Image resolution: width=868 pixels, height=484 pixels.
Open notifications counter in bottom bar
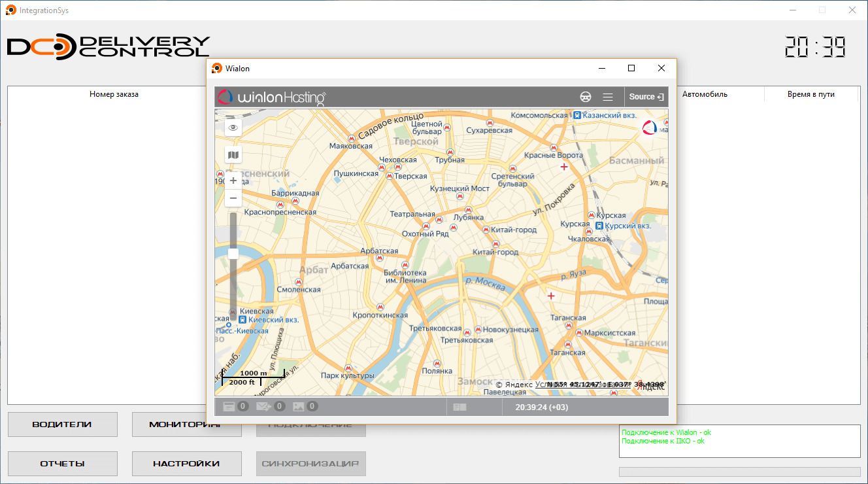pyautogui.click(x=235, y=407)
